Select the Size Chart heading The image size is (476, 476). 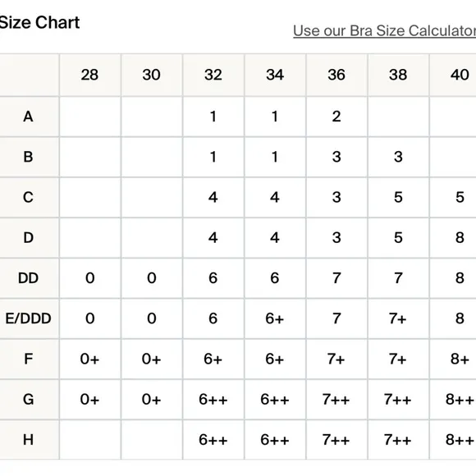tap(39, 22)
